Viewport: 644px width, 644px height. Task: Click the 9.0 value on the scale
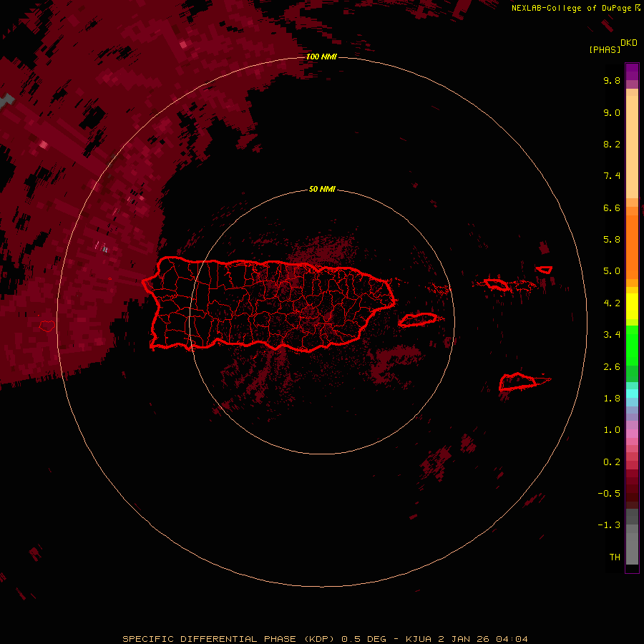coord(612,112)
